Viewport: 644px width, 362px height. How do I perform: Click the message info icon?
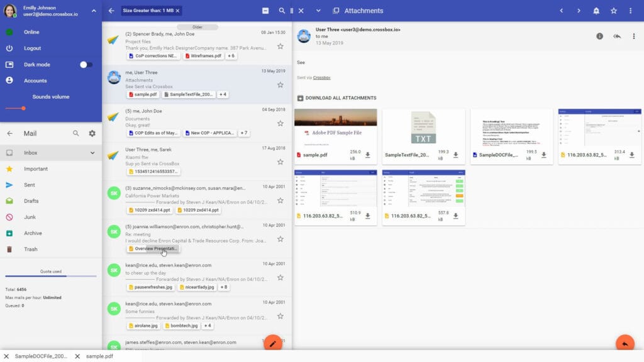(x=599, y=36)
